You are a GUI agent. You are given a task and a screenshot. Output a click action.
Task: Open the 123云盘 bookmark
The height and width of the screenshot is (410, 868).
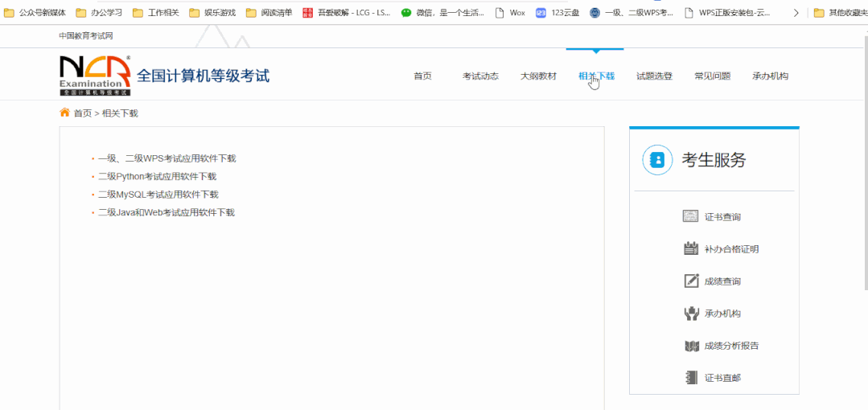557,13
